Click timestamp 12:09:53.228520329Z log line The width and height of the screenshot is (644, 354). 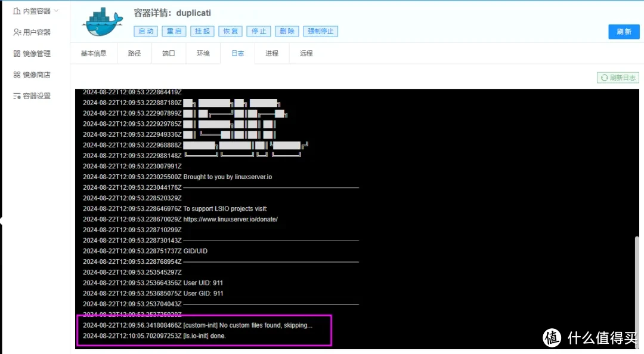click(132, 198)
